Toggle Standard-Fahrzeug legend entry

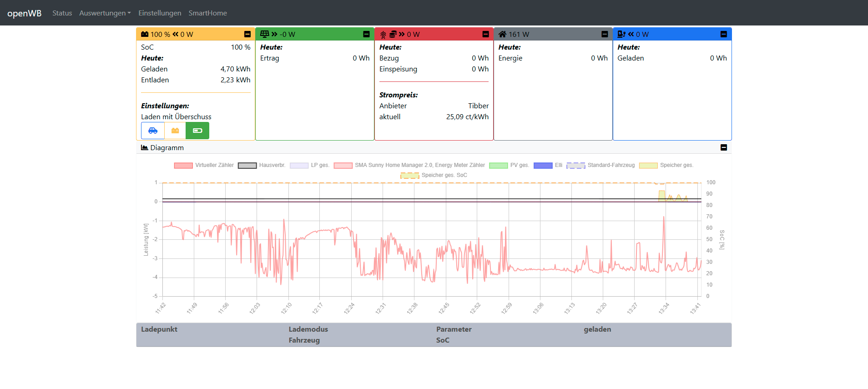point(601,165)
